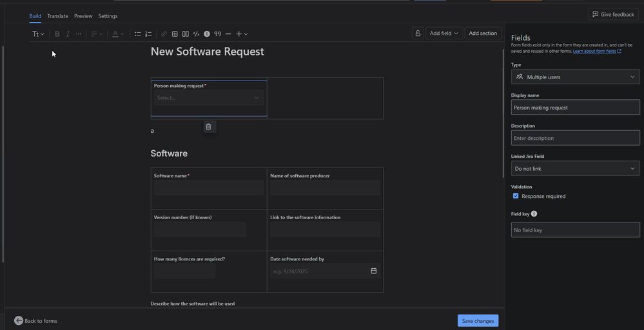Screen dimensions: 644x330
Task: Insert a table using the toolbar icon
Action: coord(175,34)
